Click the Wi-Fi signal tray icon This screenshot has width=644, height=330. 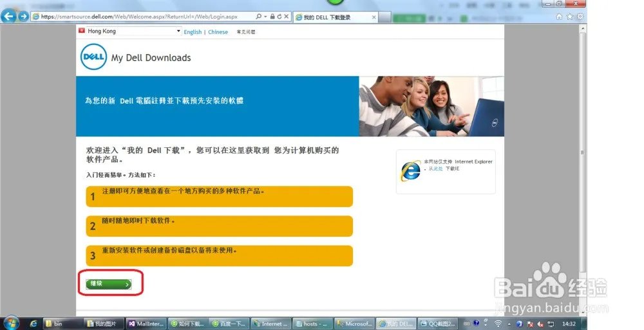point(498,324)
